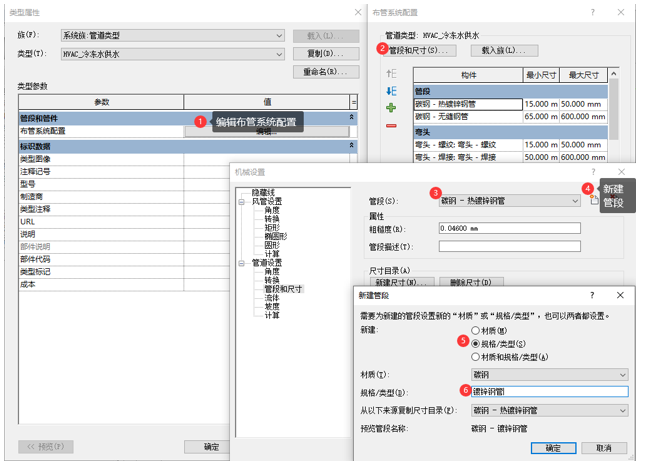This screenshot has height=475, width=645.
Task: Click the move row up arrow icon
Action: (391, 74)
